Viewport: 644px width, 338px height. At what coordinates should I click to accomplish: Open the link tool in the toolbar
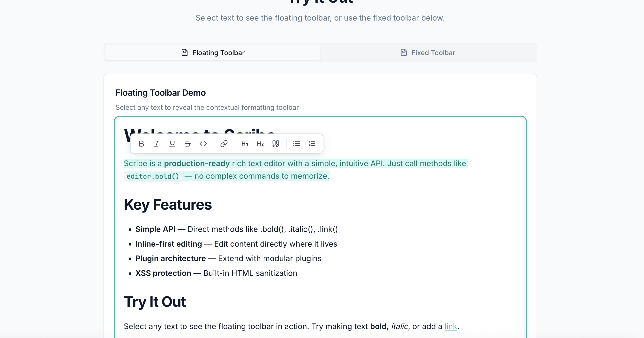pyautogui.click(x=224, y=143)
